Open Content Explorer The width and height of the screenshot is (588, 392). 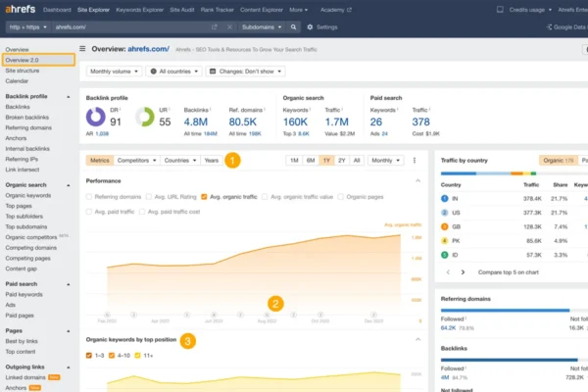[262, 10]
